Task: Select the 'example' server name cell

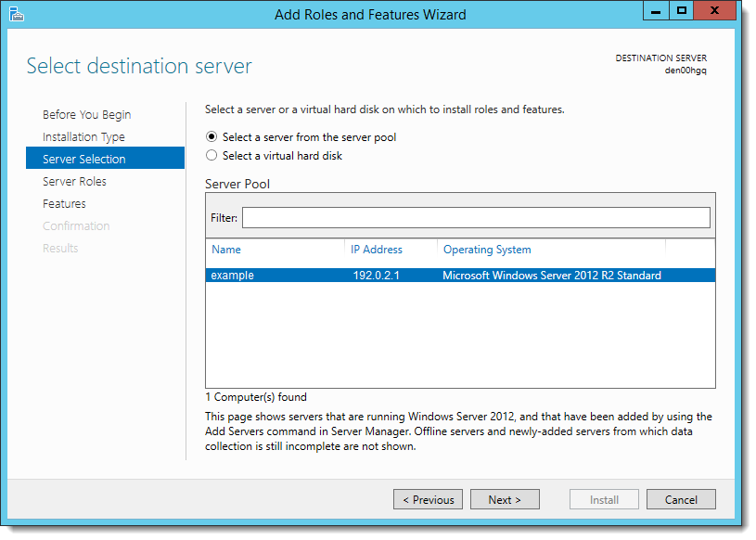Action: (x=233, y=276)
